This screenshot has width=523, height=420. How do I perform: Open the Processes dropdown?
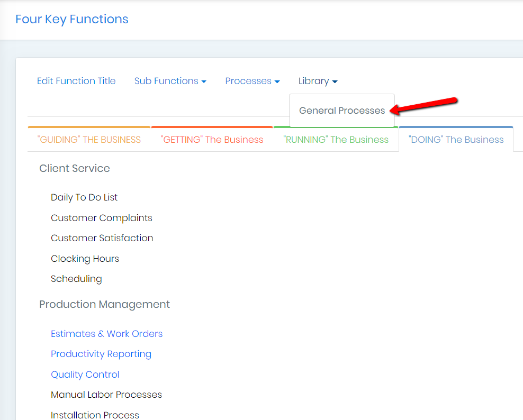(x=253, y=81)
